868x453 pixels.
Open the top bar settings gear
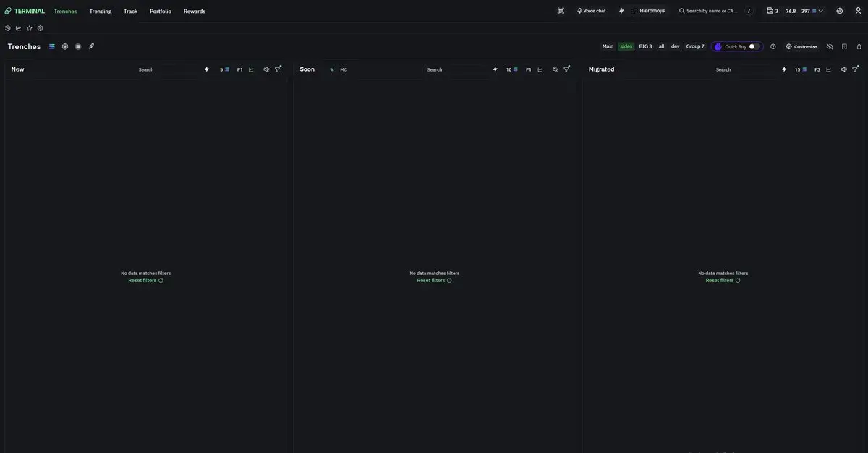coord(840,11)
